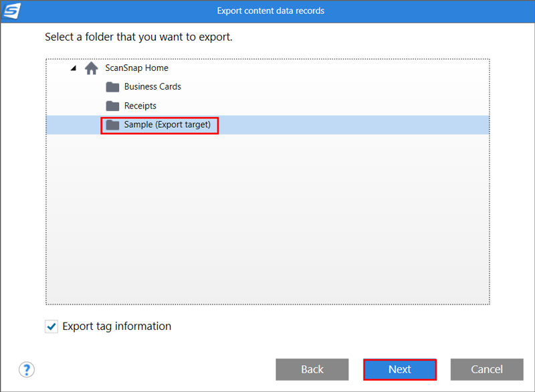Screen dimensions: 535x392
Task: Cancel the export dialog
Action: pyautogui.click(x=487, y=369)
